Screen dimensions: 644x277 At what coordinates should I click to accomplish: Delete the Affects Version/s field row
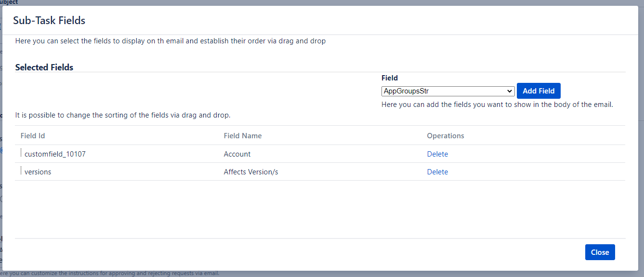(x=437, y=172)
